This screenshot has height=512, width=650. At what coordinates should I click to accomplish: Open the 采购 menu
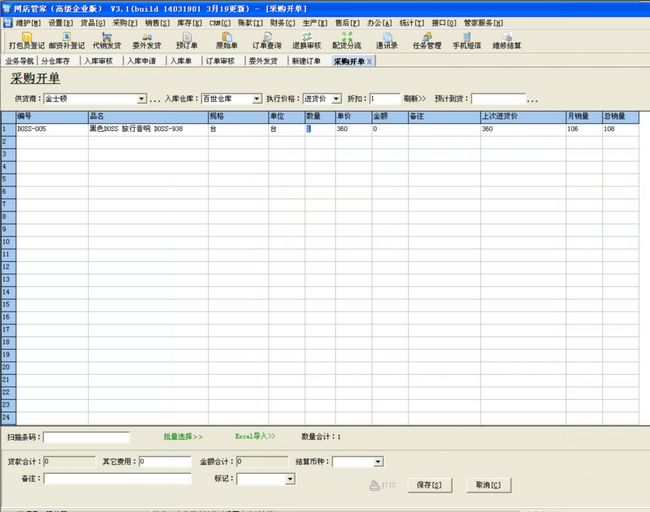point(125,23)
